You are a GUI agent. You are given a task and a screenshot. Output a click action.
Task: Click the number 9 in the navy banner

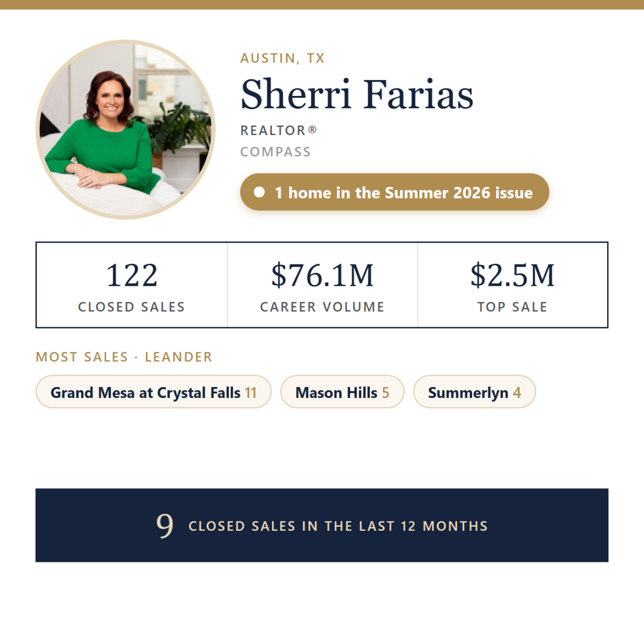coord(164,526)
